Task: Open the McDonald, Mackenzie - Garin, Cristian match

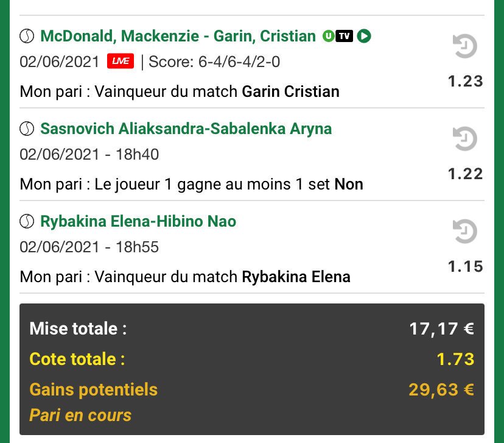Action: point(178,37)
